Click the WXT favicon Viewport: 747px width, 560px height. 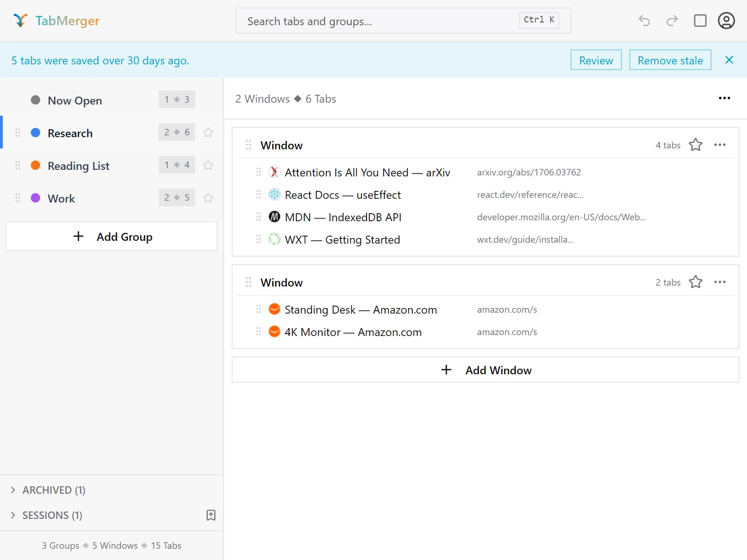pyautogui.click(x=275, y=239)
